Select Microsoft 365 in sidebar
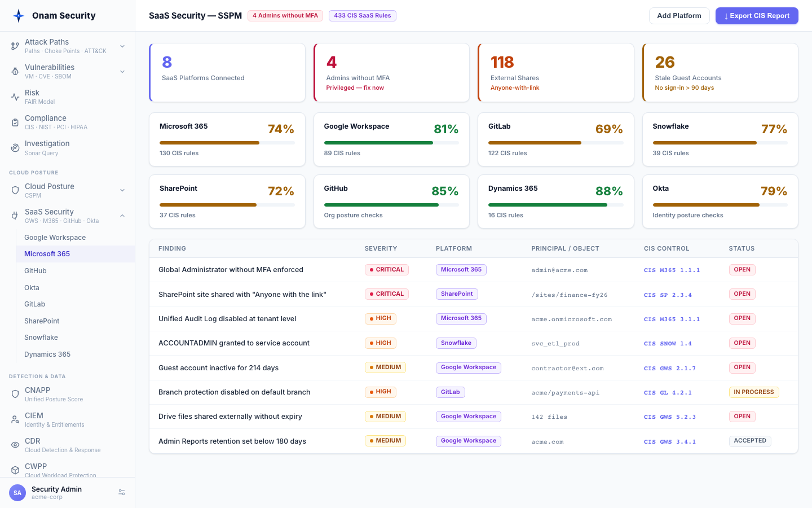Image resolution: width=812 pixels, height=508 pixels. pos(76,254)
